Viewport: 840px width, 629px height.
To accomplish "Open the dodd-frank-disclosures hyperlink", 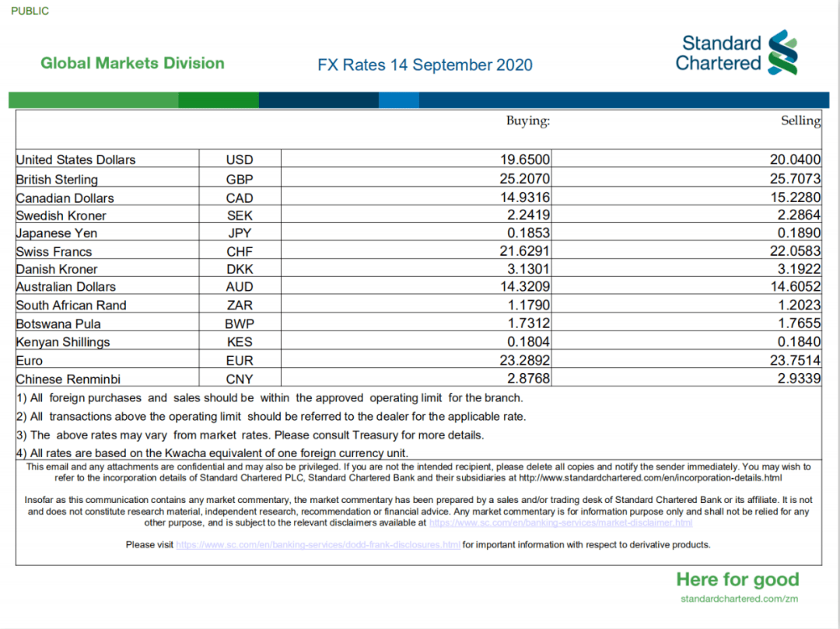I will point(318,545).
